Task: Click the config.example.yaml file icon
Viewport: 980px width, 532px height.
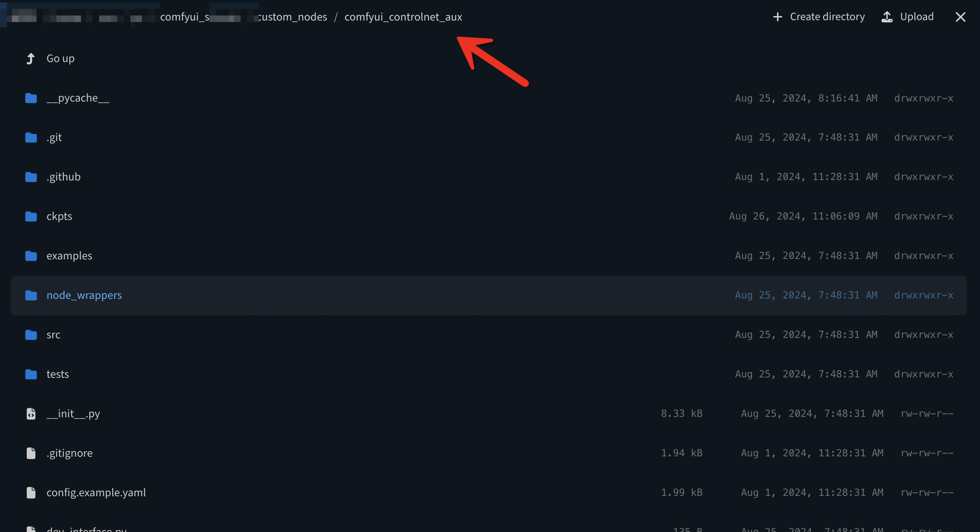Action: point(31,493)
